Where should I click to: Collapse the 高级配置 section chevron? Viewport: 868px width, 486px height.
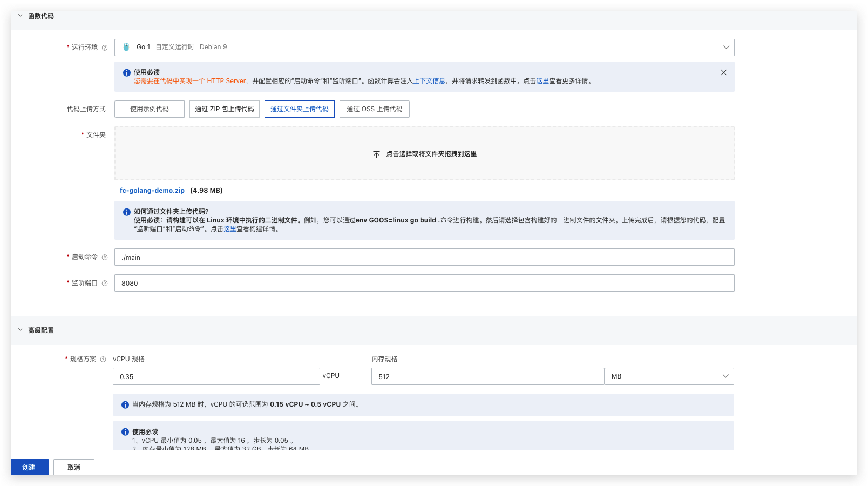pos(21,330)
